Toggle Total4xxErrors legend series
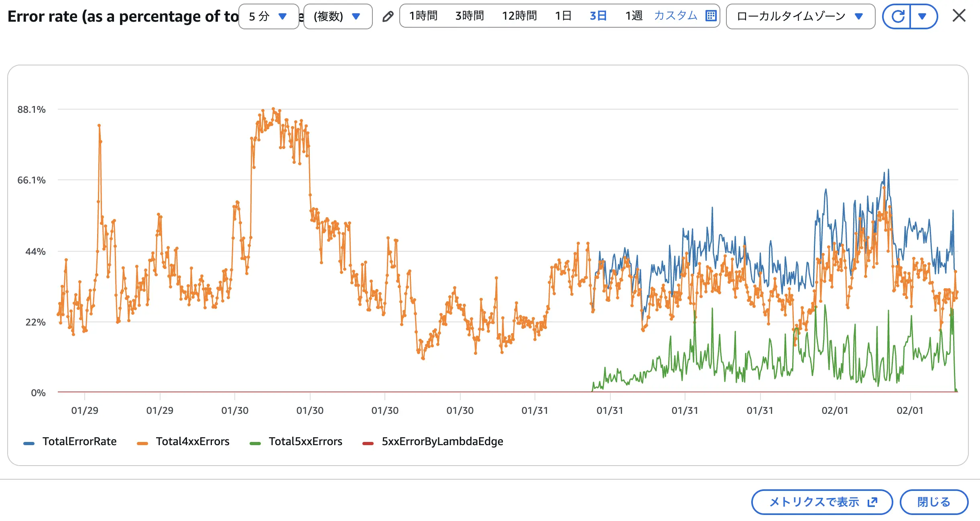 tap(192, 442)
